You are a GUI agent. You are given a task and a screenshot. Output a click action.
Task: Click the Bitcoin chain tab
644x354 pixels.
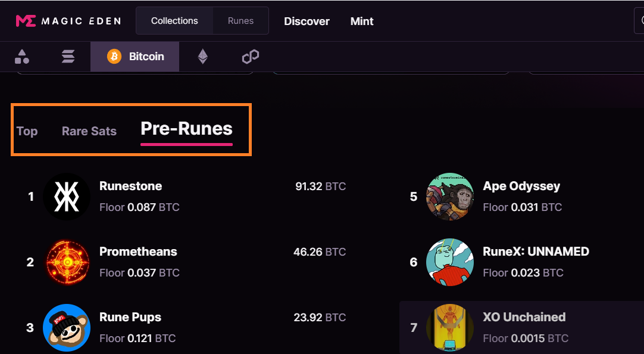pyautogui.click(x=135, y=57)
